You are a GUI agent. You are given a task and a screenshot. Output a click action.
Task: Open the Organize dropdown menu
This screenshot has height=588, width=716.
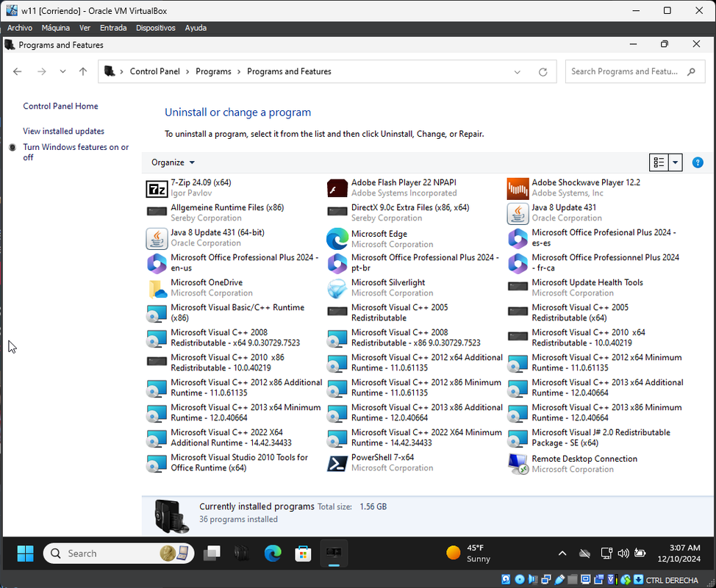173,162
